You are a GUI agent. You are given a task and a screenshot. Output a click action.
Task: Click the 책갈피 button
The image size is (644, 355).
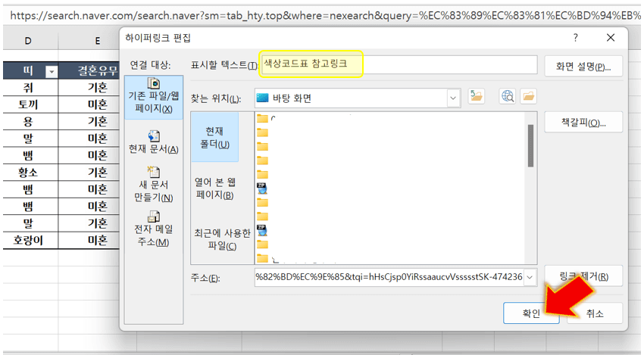pyautogui.click(x=583, y=123)
